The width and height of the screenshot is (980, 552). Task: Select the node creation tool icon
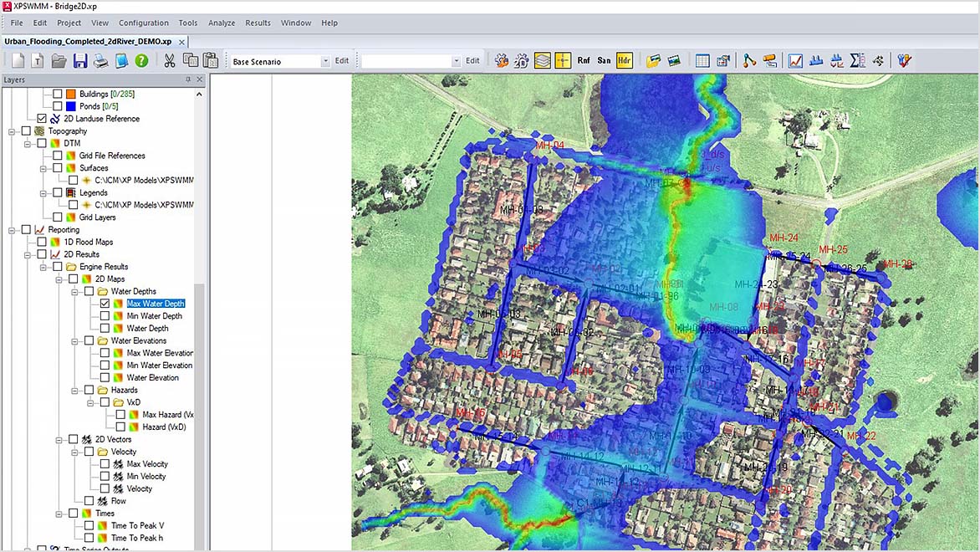click(748, 60)
